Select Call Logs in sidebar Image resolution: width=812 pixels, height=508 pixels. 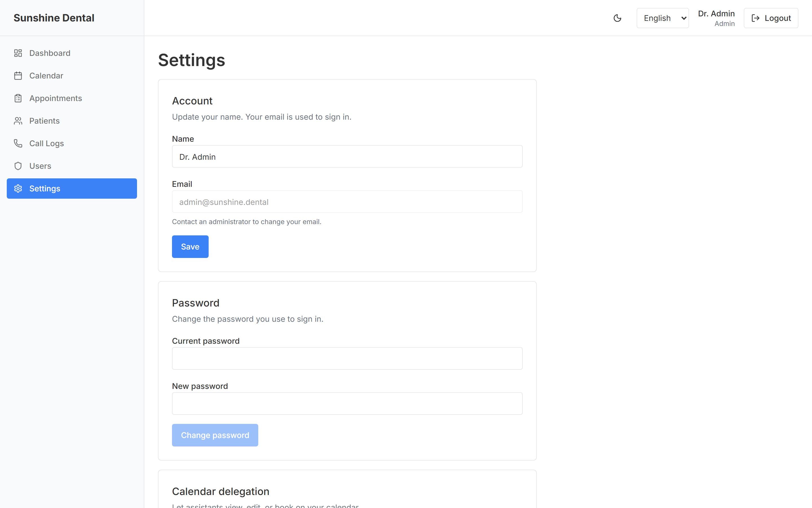pyautogui.click(x=72, y=143)
